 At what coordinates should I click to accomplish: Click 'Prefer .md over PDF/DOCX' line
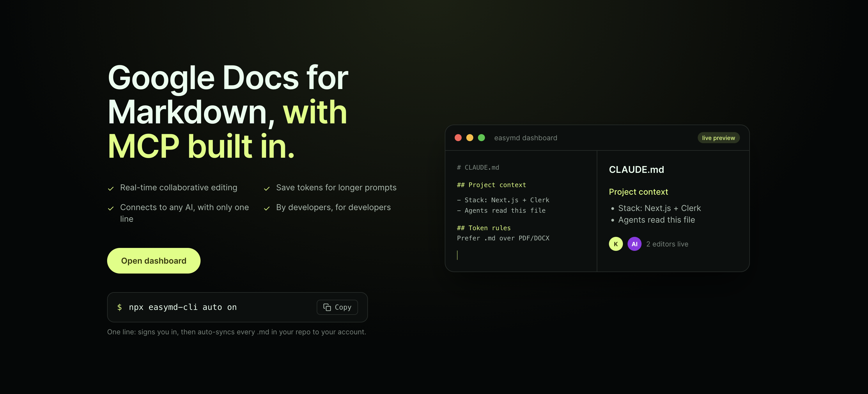click(x=503, y=238)
